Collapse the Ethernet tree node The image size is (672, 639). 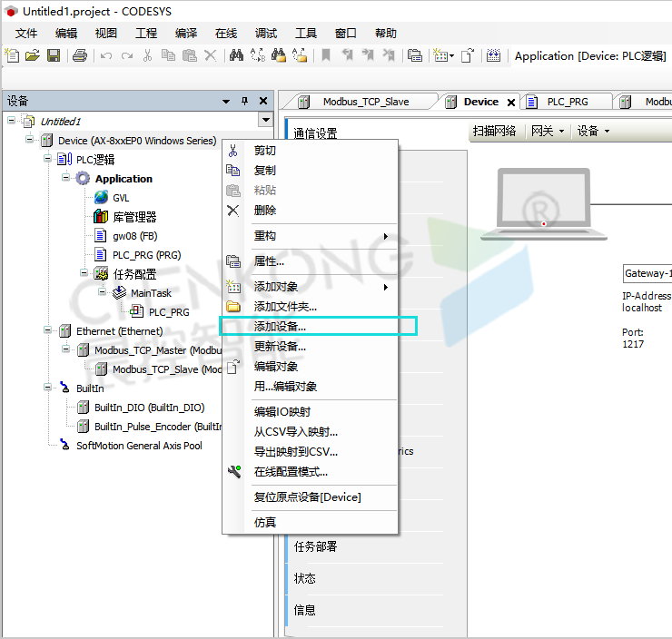(x=48, y=331)
